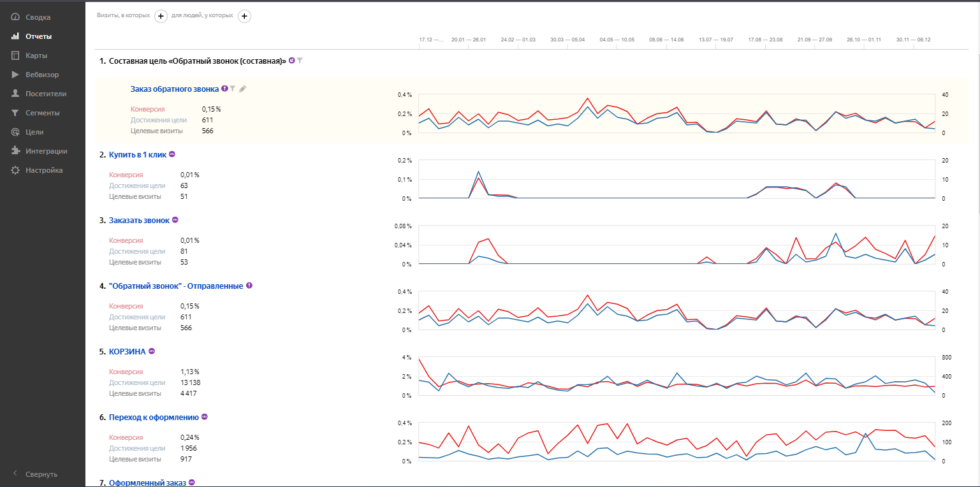Click the «для людей, у которых» label

[x=202, y=15]
